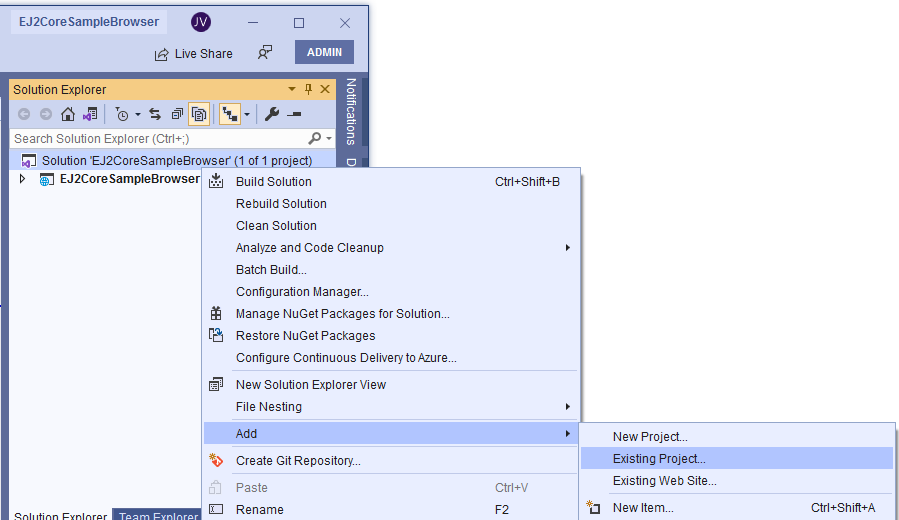Open the Solution Explorer window options dropdown

point(292,89)
